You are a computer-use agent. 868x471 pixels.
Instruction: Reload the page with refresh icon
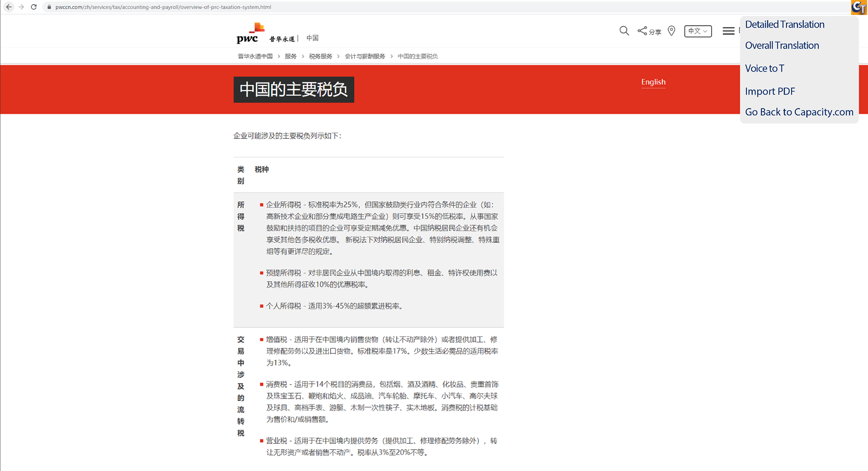point(33,7)
